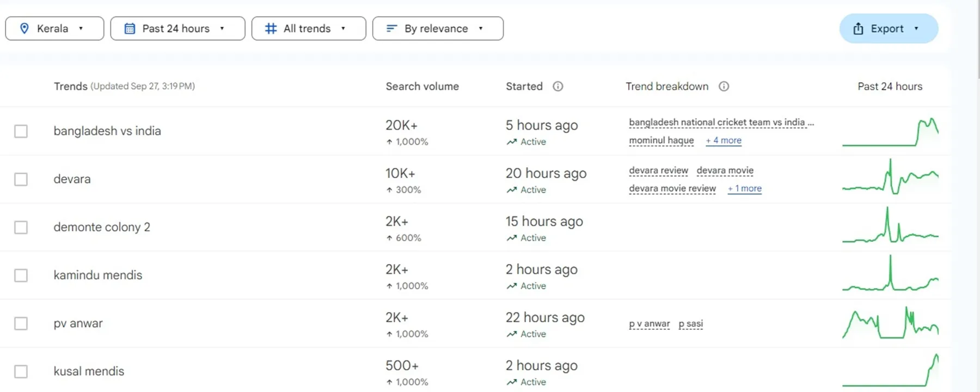Screen dimensions: 980x392
Task: Show the +4 more breakdown link
Action: coord(724,140)
